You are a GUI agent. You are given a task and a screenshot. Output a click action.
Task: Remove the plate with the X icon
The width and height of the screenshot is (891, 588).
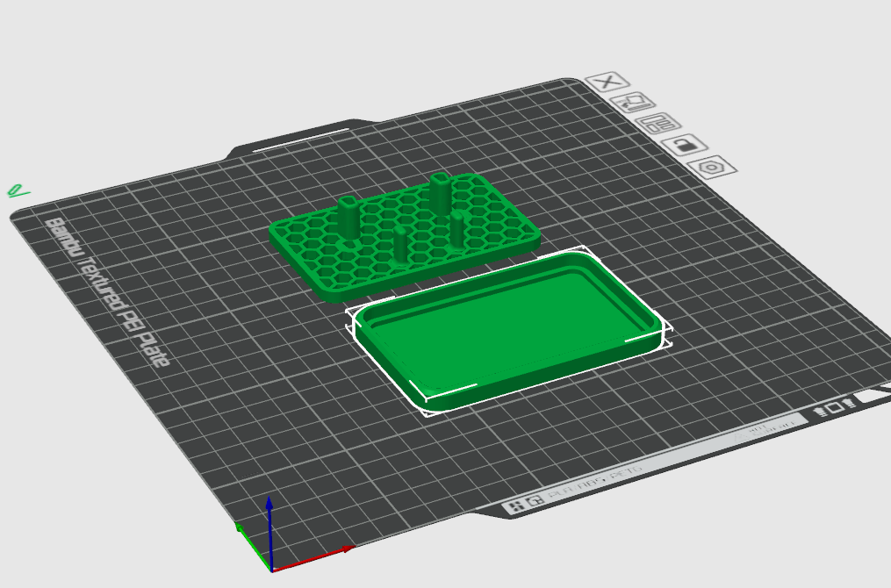click(608, 82)
